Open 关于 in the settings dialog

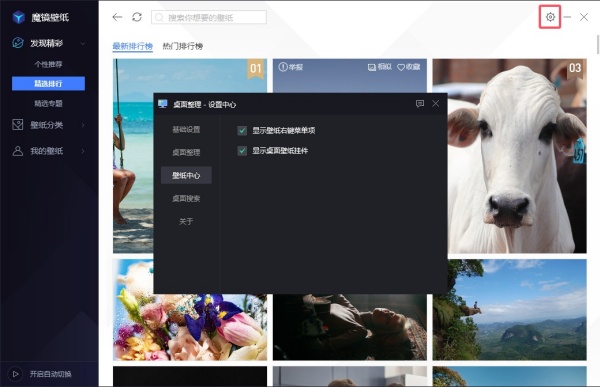(186, 221)
